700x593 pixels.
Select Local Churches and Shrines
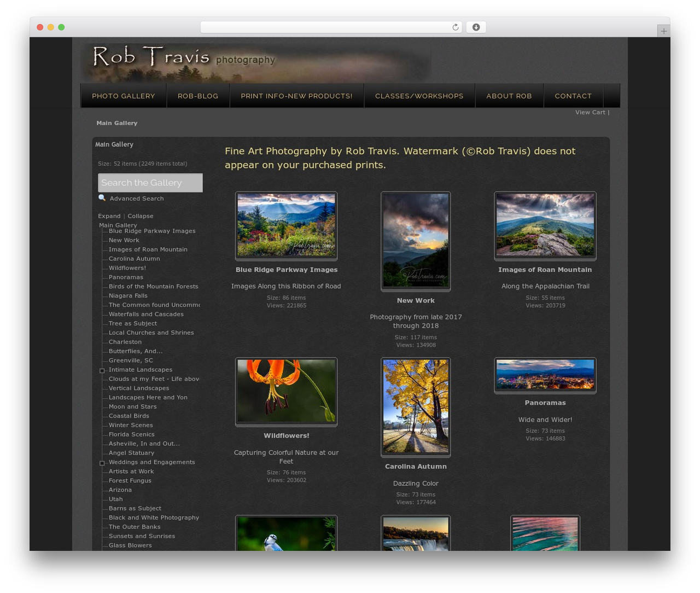151,333
